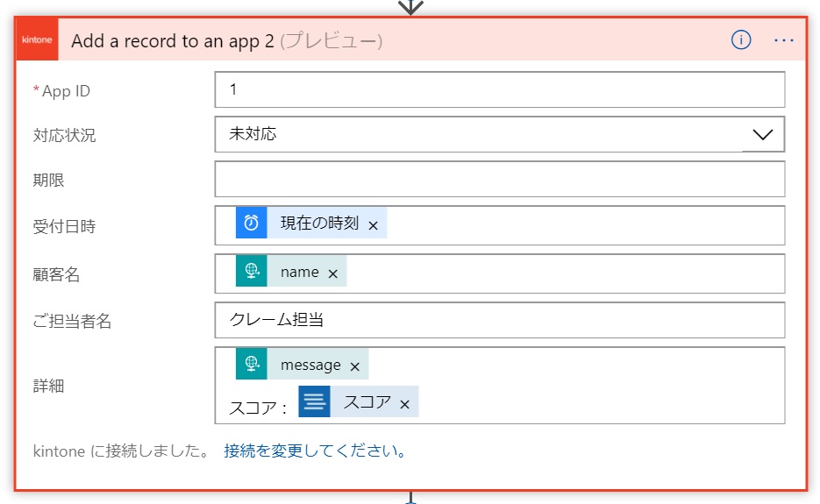Open the action info icon
Image resolution: width=820 pixels, height=504 pixels.
click(741, 40)
